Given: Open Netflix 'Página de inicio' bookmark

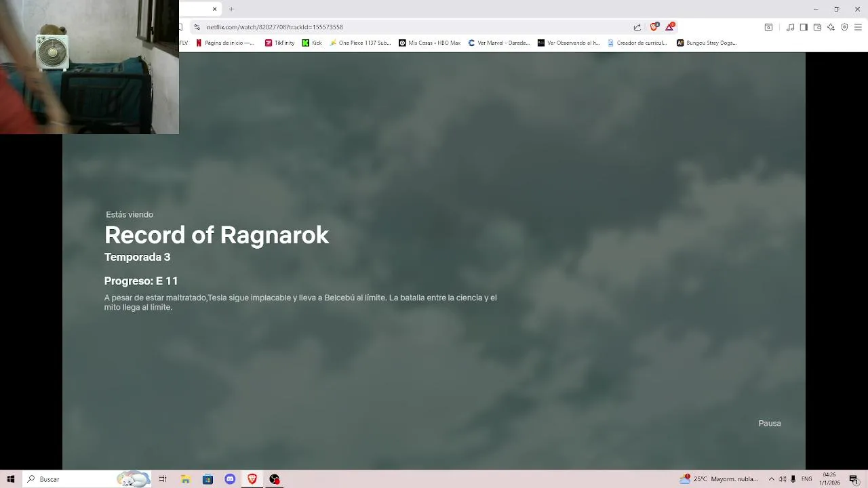Looking at the screenshot, I should click(224, 43).
